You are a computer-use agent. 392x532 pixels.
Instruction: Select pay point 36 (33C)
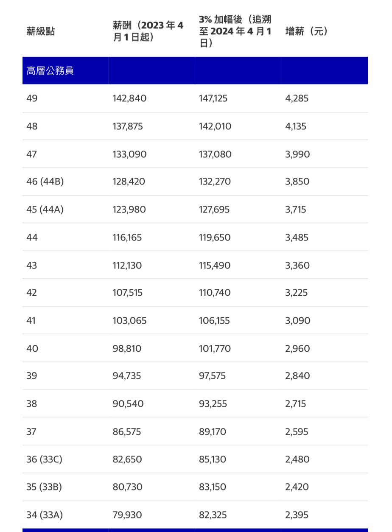point(44,459)
